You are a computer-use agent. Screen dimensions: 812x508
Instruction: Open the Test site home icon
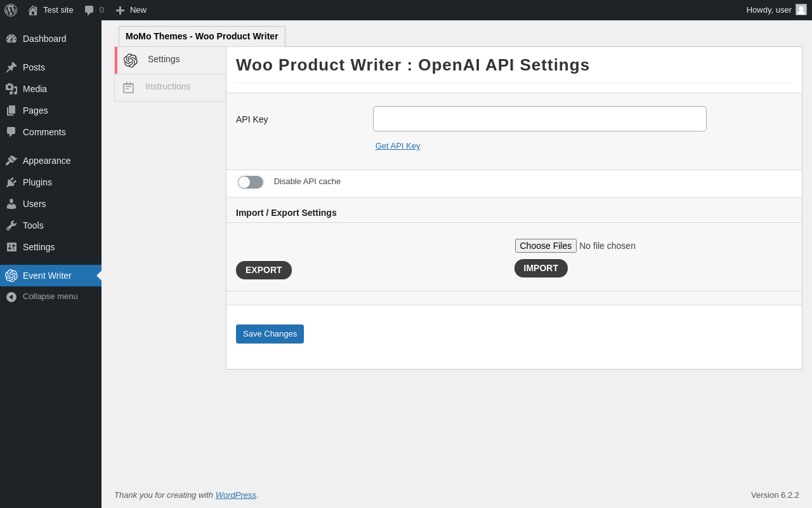33,10
